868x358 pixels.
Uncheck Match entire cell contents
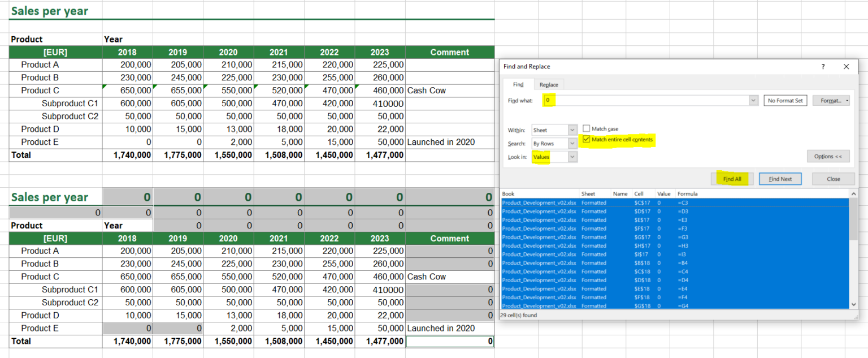(587, 140)
